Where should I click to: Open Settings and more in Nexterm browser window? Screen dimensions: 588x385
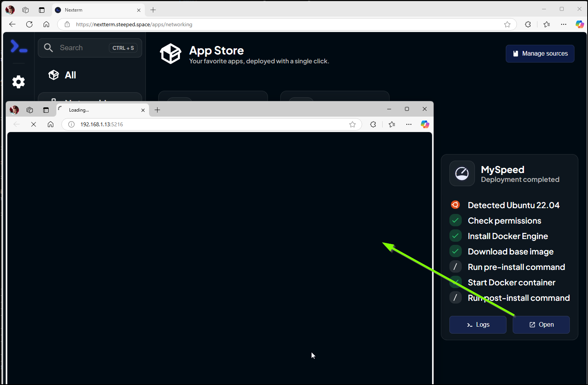564,24
